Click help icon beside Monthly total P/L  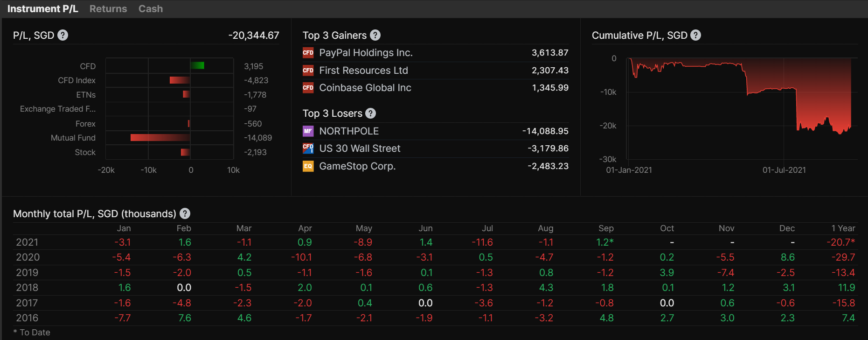click(185, 213)
